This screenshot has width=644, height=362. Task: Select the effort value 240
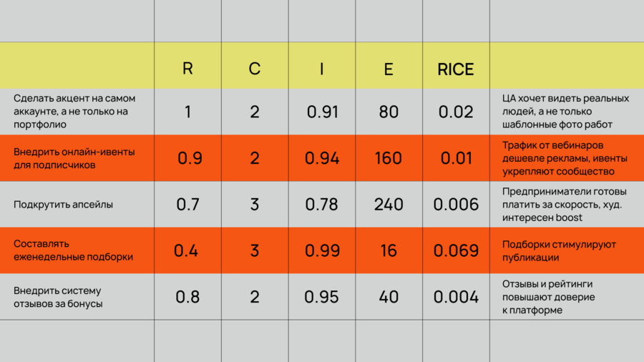389,205
